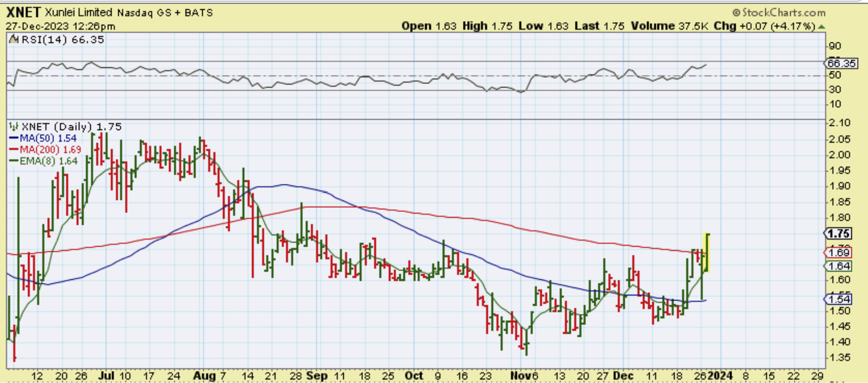This screenshot has width=868, height=383.
Task: Click the 2.10 label on the price axis
Action: 839,123
